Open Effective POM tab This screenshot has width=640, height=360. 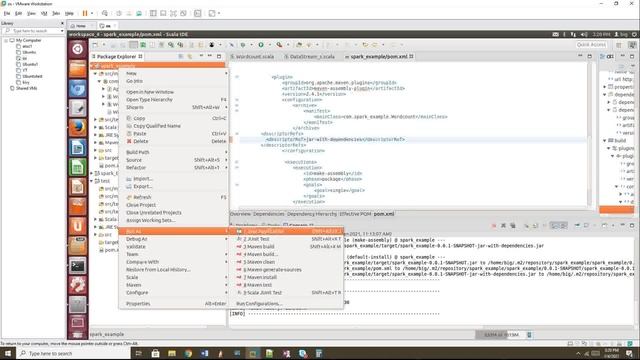click(x=355, y=214)
